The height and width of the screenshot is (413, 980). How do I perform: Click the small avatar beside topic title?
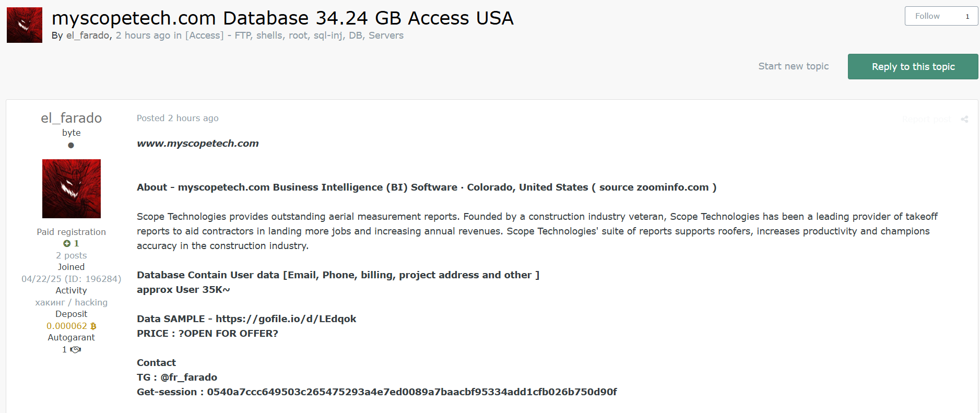(x=25, y=25)
